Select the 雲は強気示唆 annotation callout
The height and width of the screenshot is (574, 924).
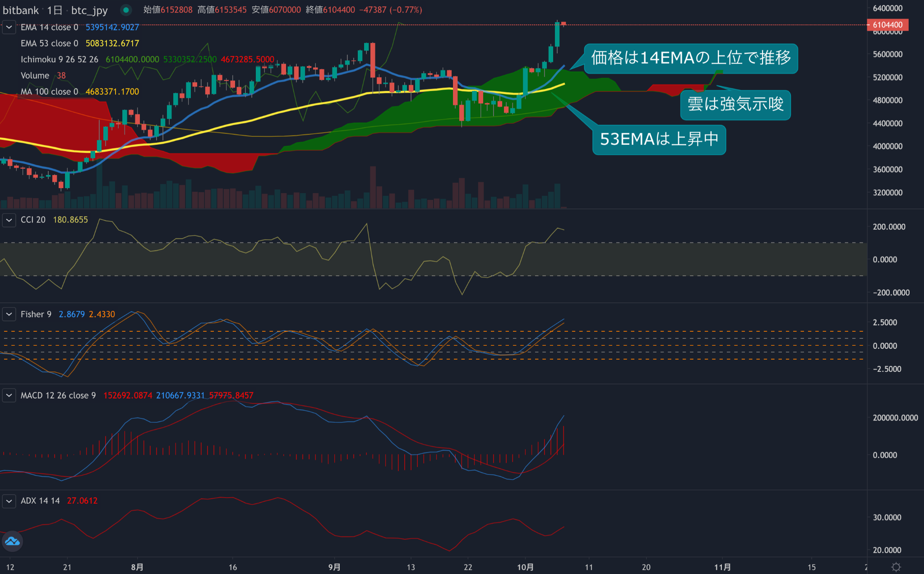pos(735,105)
